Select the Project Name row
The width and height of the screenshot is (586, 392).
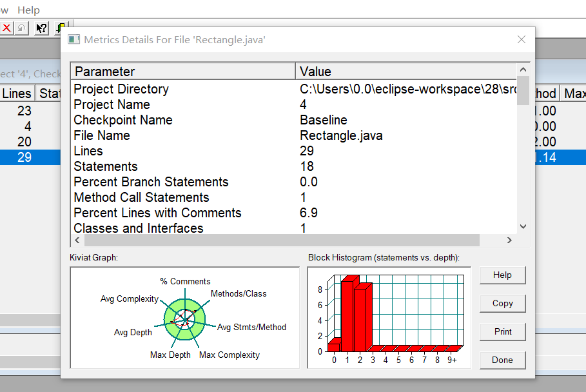[294, 104]
